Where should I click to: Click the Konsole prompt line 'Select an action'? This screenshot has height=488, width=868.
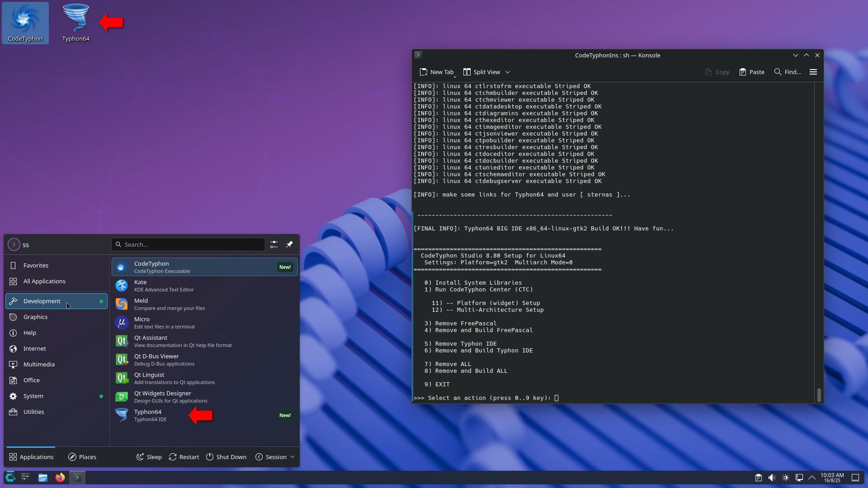click(482, 398)
